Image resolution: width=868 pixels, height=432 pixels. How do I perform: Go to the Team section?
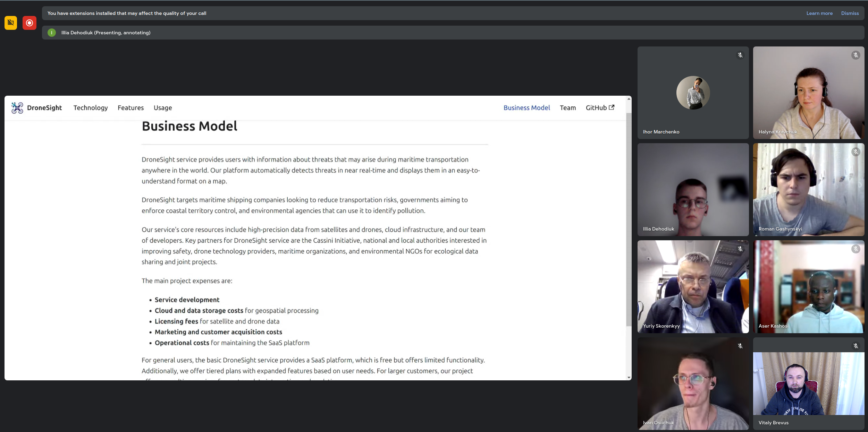pyautogui.click(x=567, y=108)
